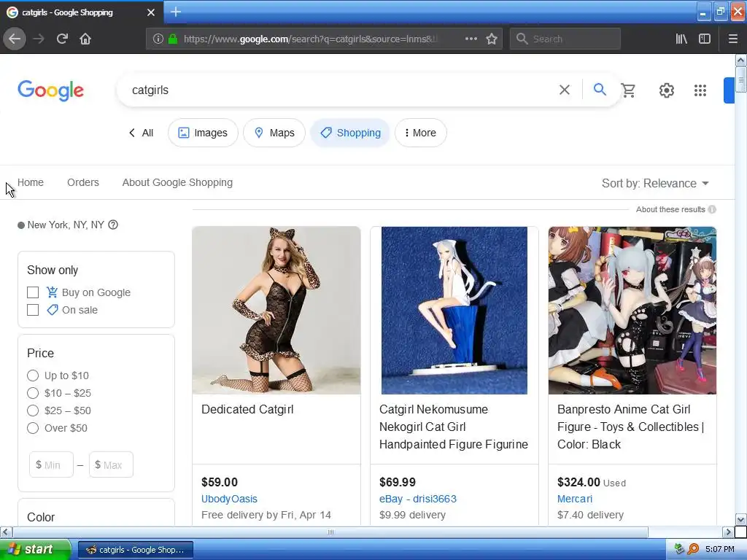Open the Shopping Home menu item

pos(31,182)
